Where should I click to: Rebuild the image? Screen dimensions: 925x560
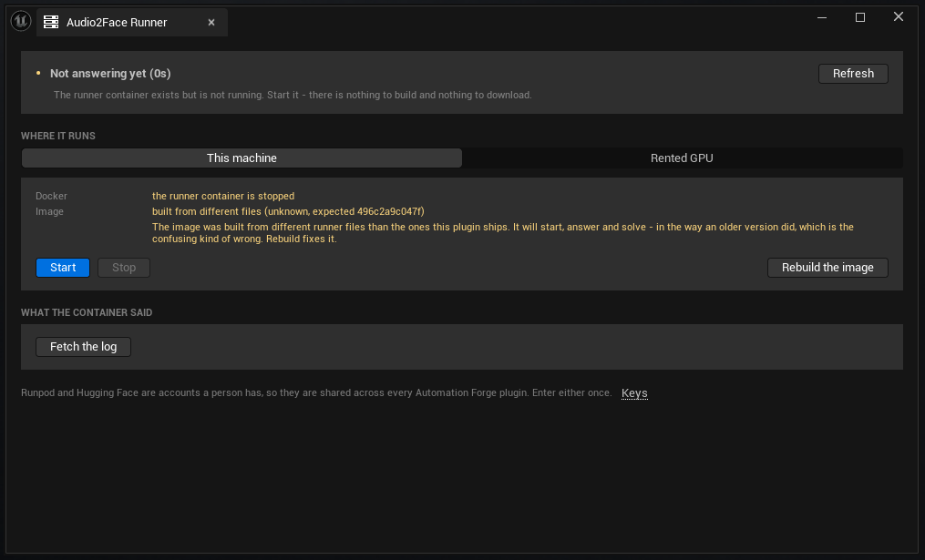pyautogui.click(x=827, y=268)
